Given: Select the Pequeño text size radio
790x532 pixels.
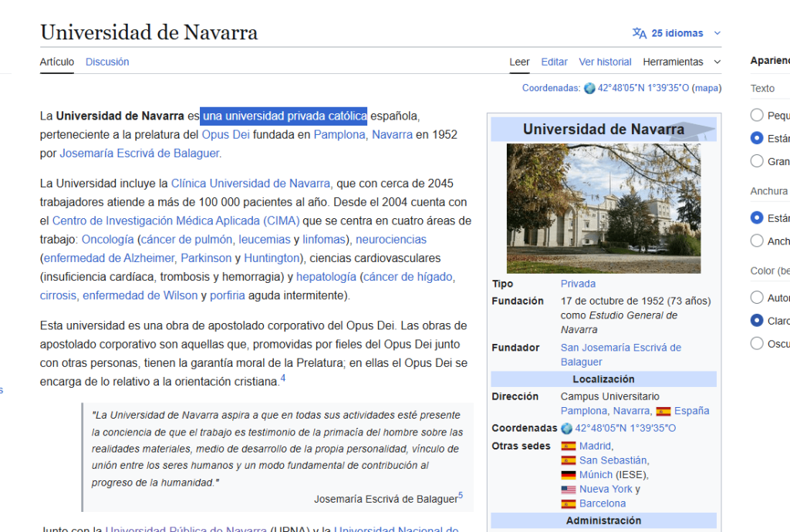Looking at the screenshot, I should [x=757, y=115].
